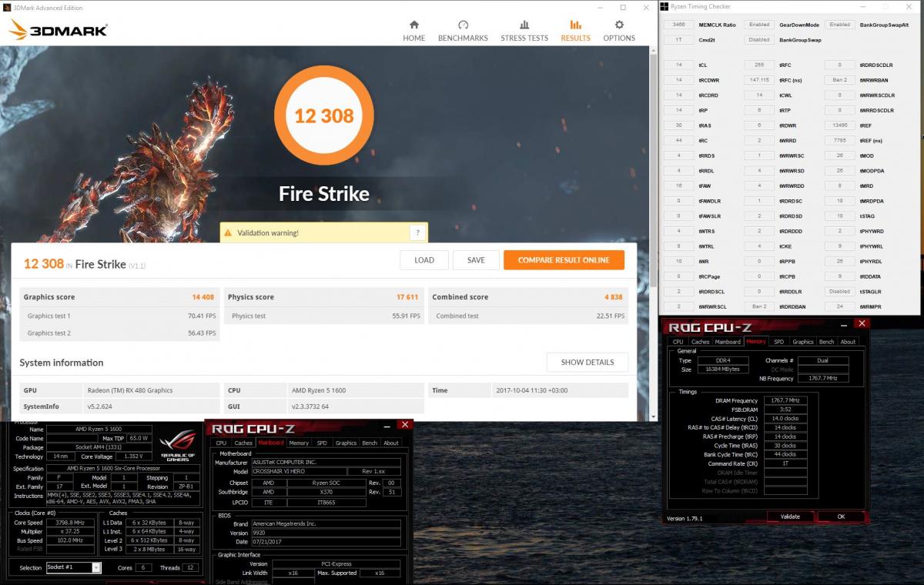This screenshot has width=924, height=585.
Task: Open 3DMark OPTIONS gear
Action: click(x=619, y=31)
